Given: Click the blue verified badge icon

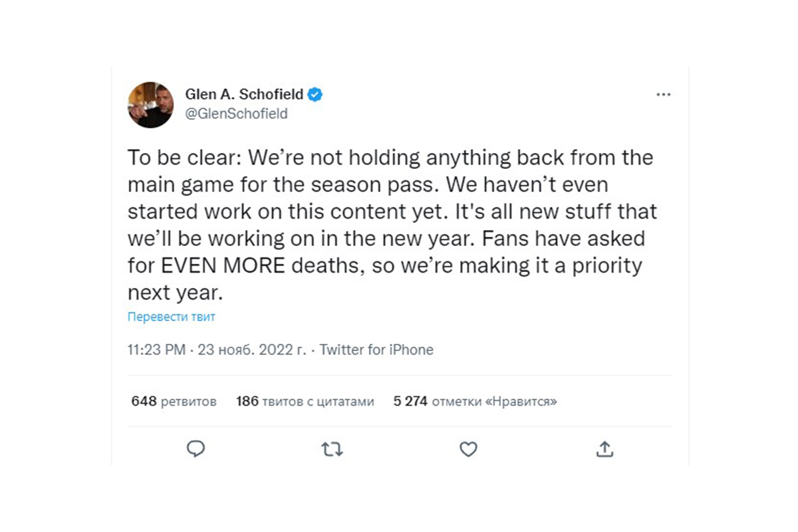Looking at the screenshot, I should pyautogui.click(x=315, y=94).
